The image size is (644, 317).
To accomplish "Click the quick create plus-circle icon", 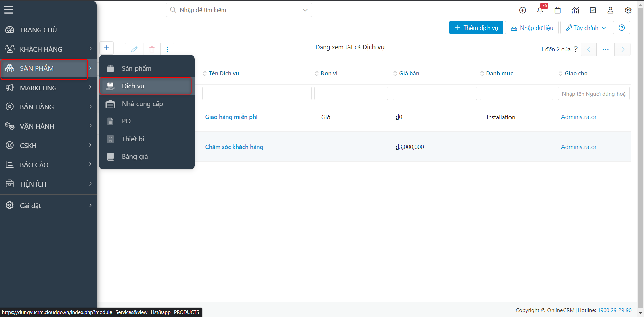I will point(523,10).
